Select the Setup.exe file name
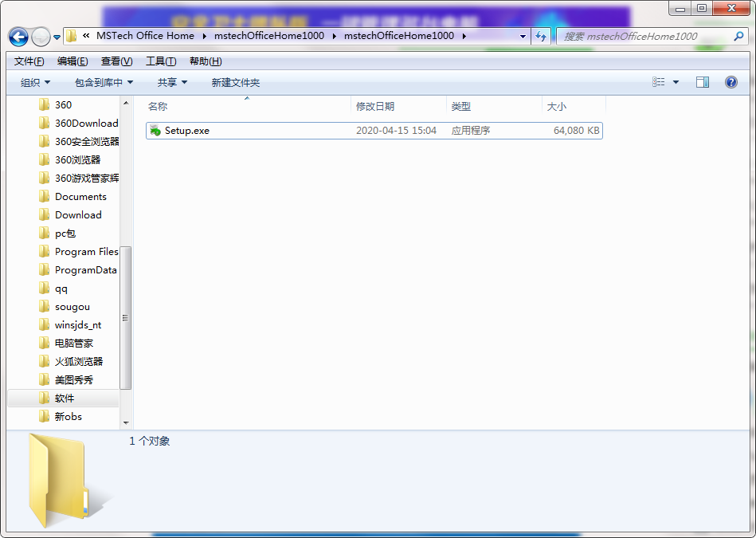Viewport: 756px width, 538px height. pyautogui.click(x=187, y=131)
